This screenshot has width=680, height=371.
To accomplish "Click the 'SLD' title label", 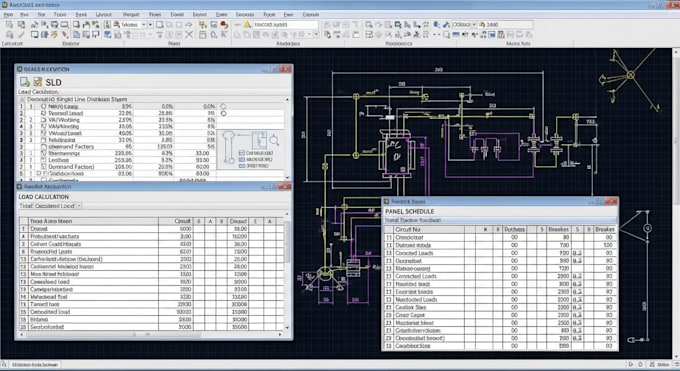I will [53, 82].
